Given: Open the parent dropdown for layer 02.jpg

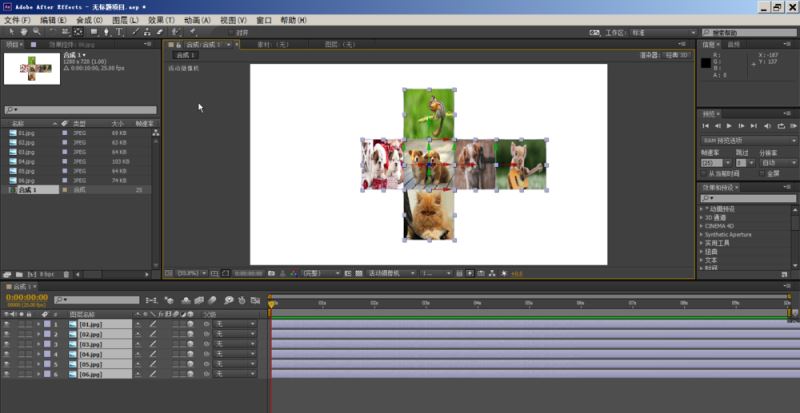Looking at the screenshot, I should [x=235, y=334].
